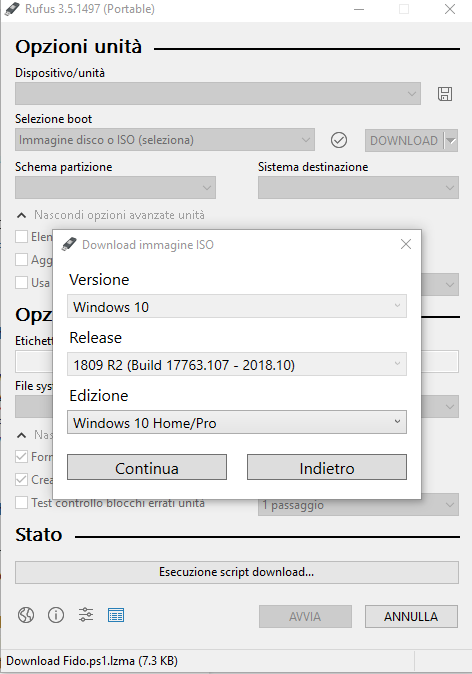Click the AVVIA button
The width and height of the screenshot is (472, 674).
tap(305, 616)
